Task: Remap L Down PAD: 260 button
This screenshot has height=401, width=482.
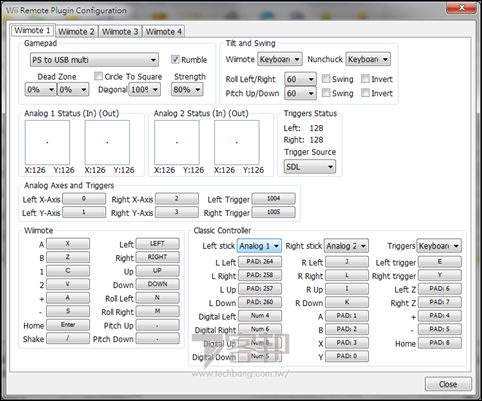Action: pyautogui.click(x=260, y=302)
